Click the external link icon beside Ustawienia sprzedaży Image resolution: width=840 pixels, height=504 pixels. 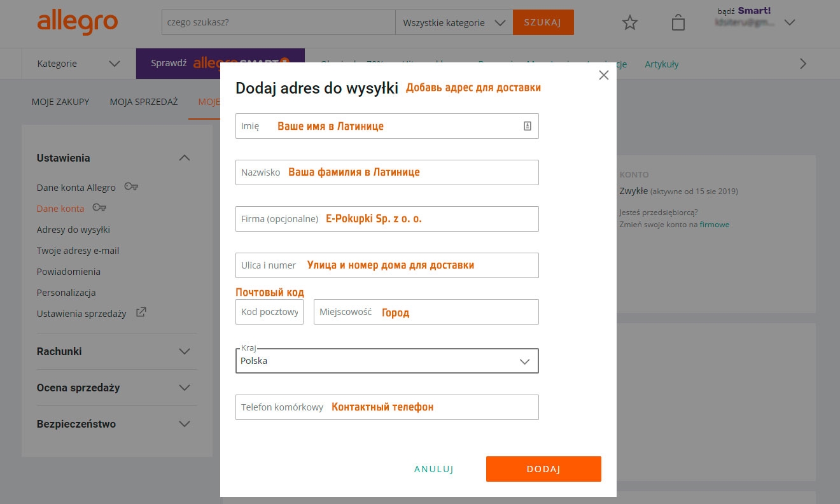141,311
